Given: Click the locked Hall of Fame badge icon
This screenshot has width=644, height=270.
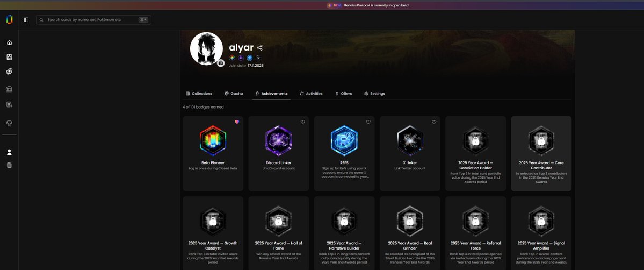Looking at the screenshot, I should [x=278, y=221].
